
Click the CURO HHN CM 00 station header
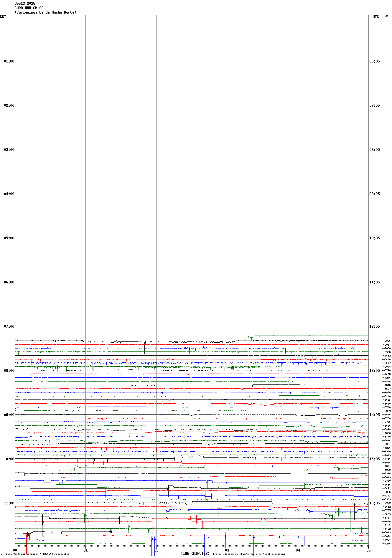pyautogui.click(x=29, y=8)
